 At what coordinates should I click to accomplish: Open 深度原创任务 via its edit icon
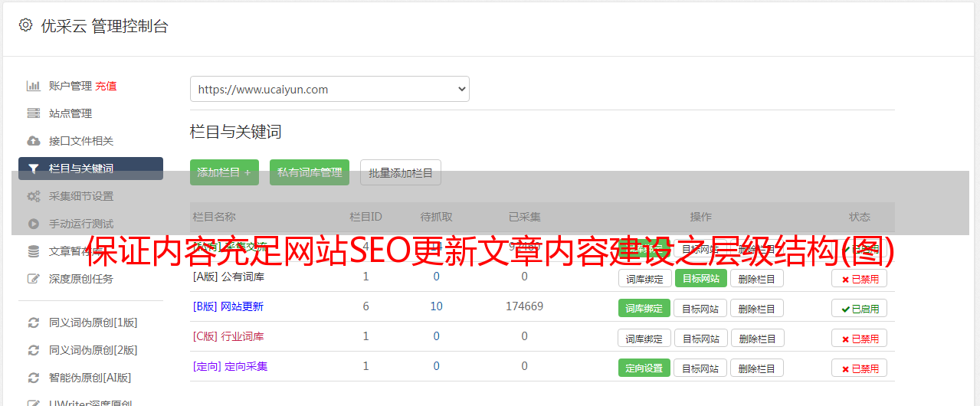pyautogui.click(x=34, y=279)
